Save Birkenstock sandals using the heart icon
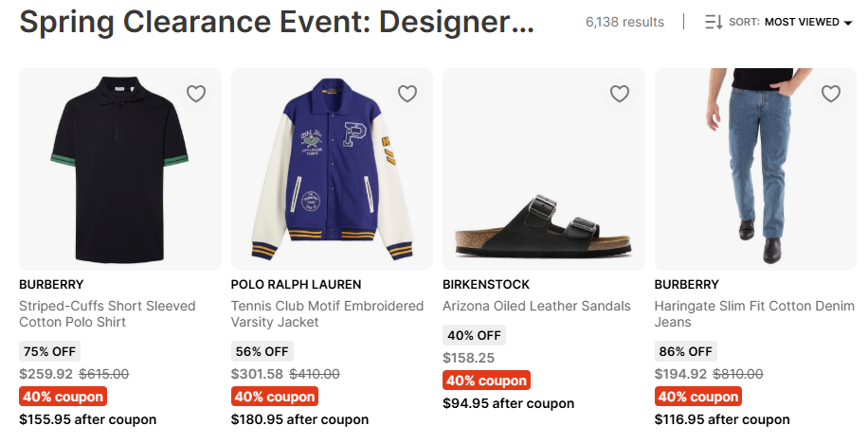Image resolution: width=868 pixels, height=443 pixels. (620, 94)
